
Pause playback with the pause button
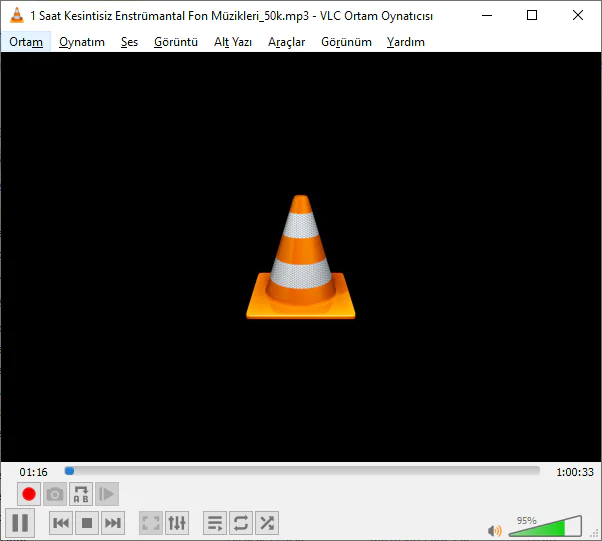[21, 522]
